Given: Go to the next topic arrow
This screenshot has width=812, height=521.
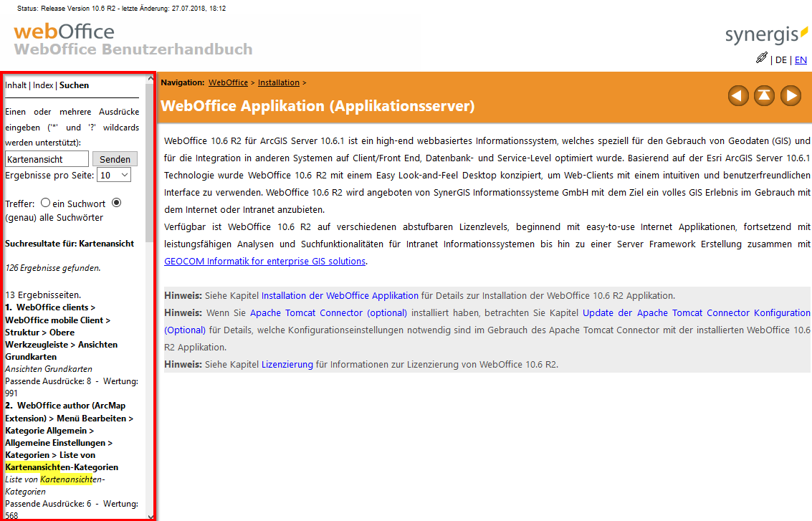Looking at the screenshot, I should [790, 95].
